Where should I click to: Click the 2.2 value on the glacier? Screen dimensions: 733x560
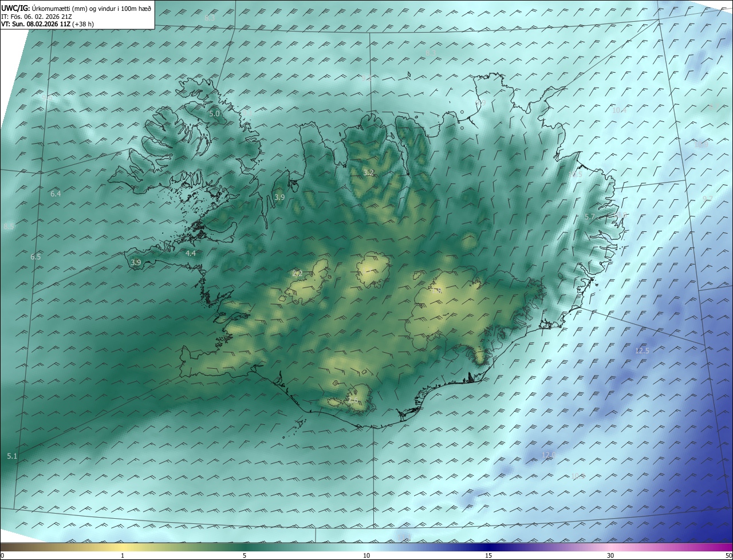coord(297,274)
